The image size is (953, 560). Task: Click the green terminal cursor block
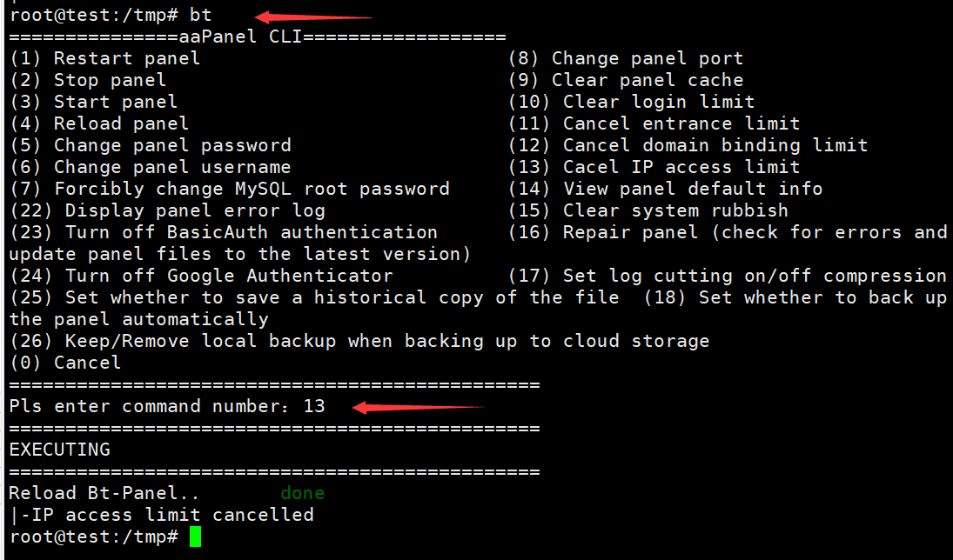coord(195,537)
